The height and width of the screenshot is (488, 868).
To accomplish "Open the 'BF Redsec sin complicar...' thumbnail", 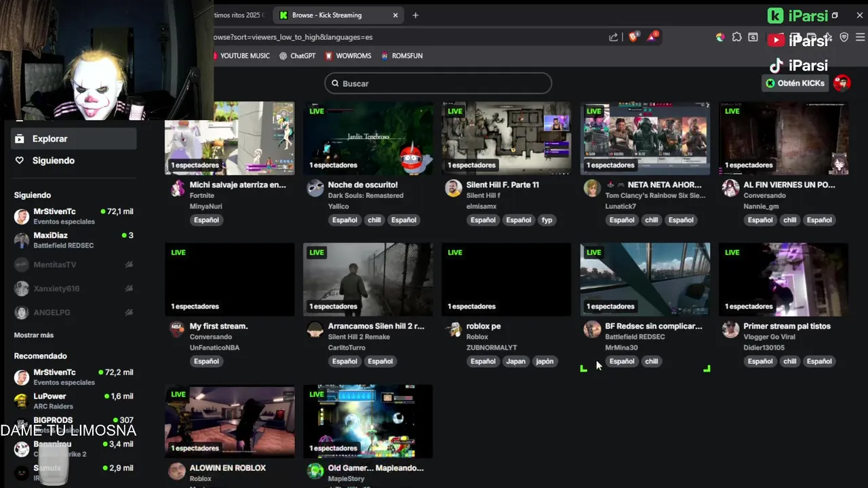I will click(645, 279).
